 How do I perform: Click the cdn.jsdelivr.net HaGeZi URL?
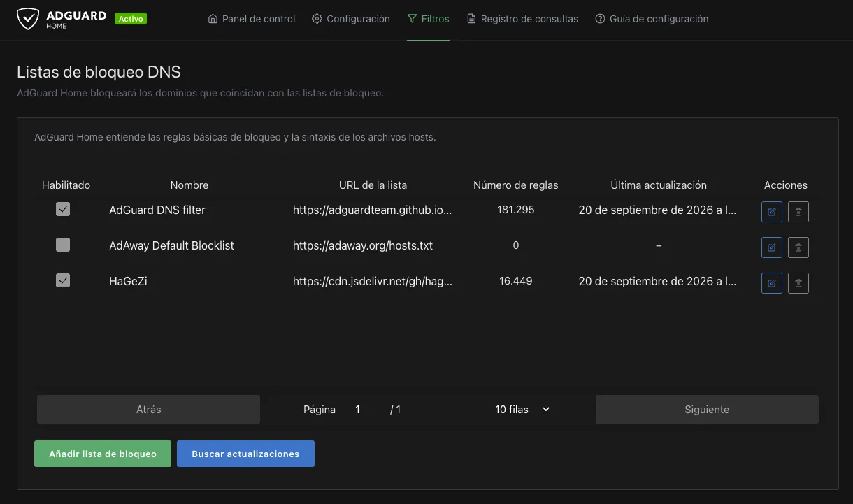pyautogui.click(x=373, y=281)
